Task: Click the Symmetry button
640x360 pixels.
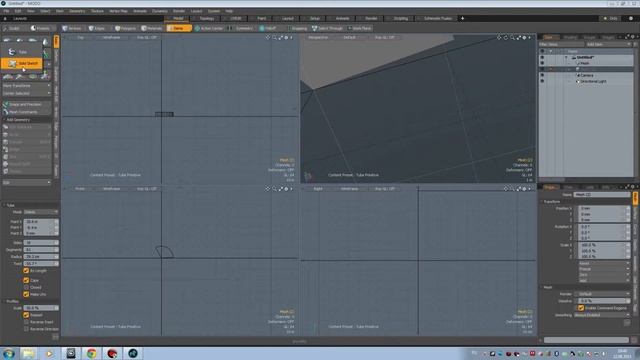Action: tap(242, 28)
